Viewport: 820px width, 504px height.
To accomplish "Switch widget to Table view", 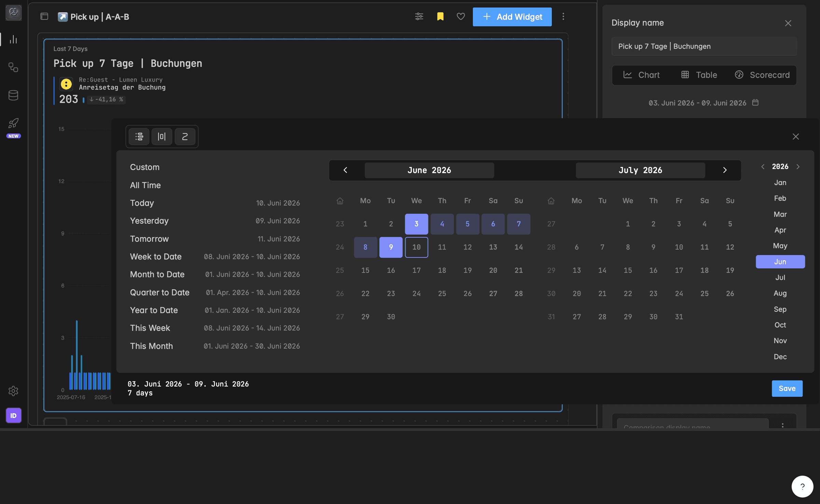I will click(699, 75).
